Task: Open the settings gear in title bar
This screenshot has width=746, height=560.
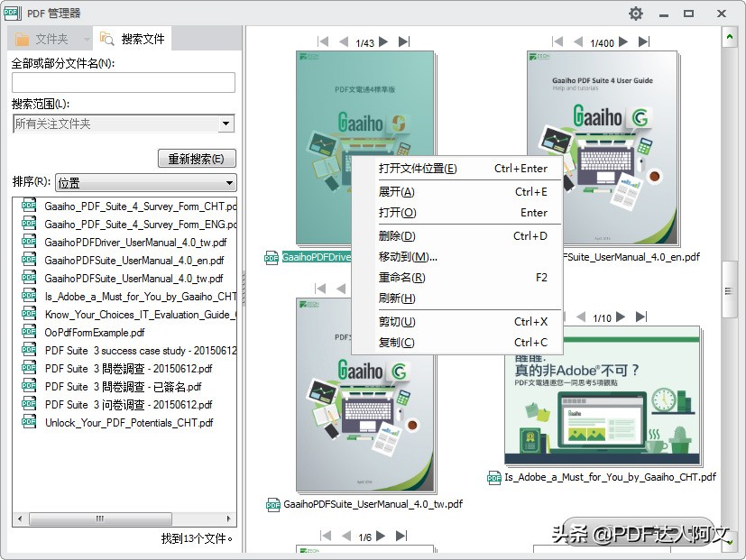Action: pos(636,14)
